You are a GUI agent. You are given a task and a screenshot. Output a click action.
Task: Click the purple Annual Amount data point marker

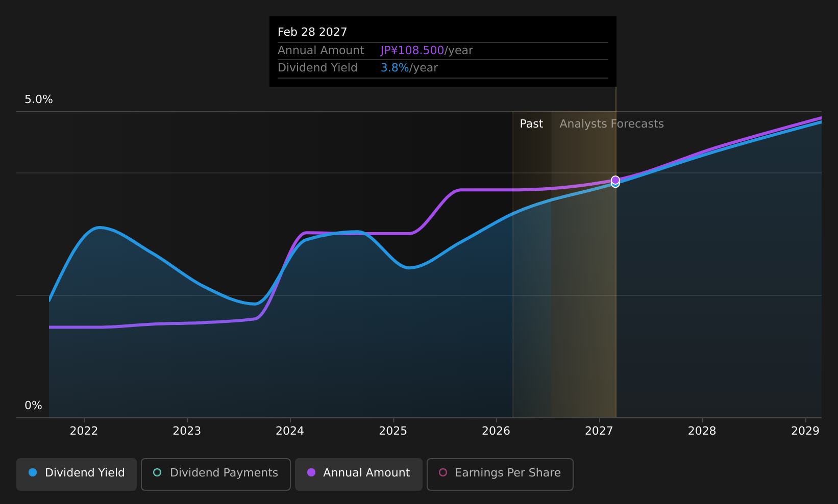615,180
